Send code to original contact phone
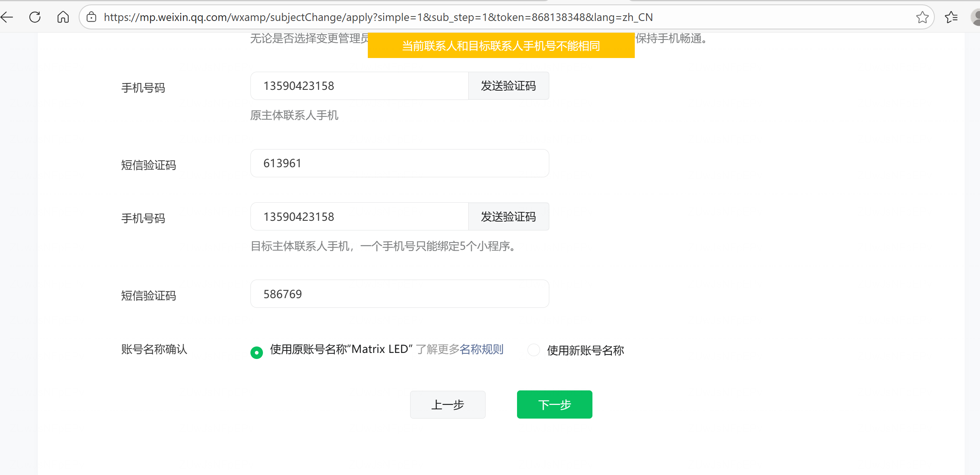Screen dimensions: 980x475 [x=508, y=86]
